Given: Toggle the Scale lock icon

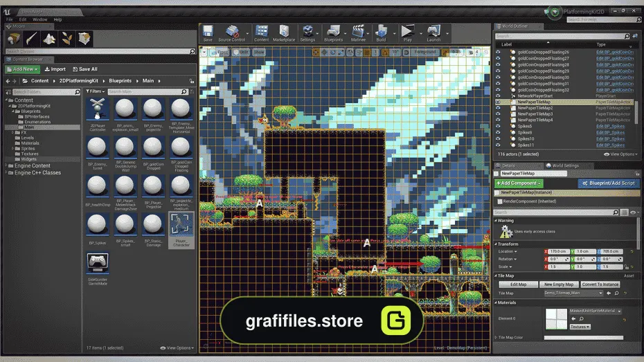Looking at the screenshot, I should (x=626, y=266).
